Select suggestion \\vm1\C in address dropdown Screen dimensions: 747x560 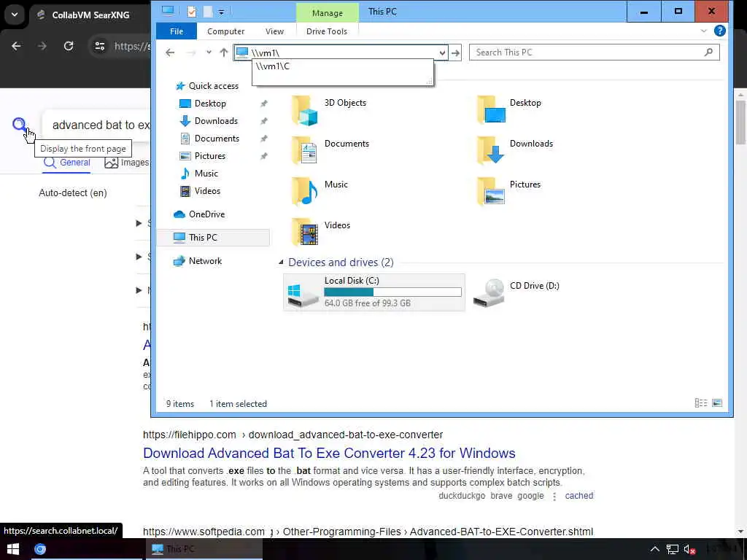tap(343, 66)
